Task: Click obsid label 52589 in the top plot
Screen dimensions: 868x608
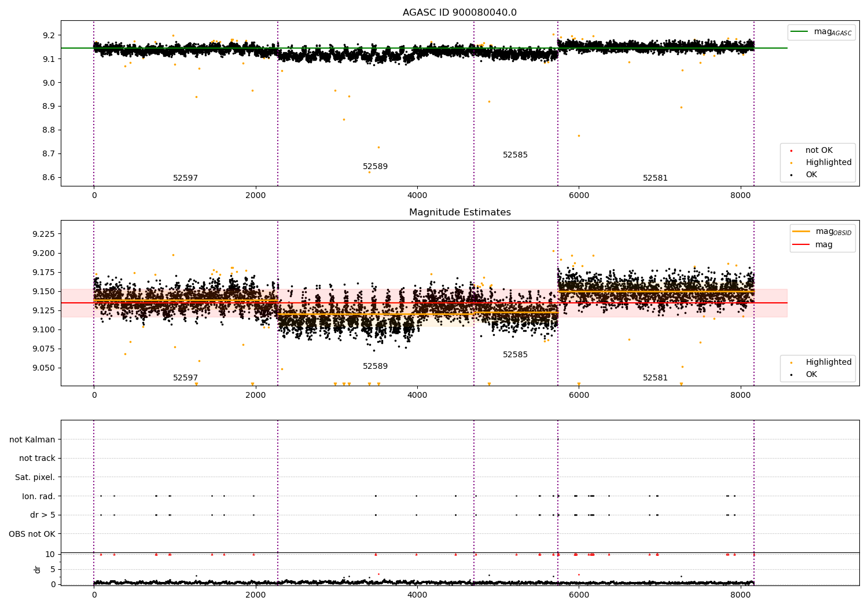Action: coord(375,167)
